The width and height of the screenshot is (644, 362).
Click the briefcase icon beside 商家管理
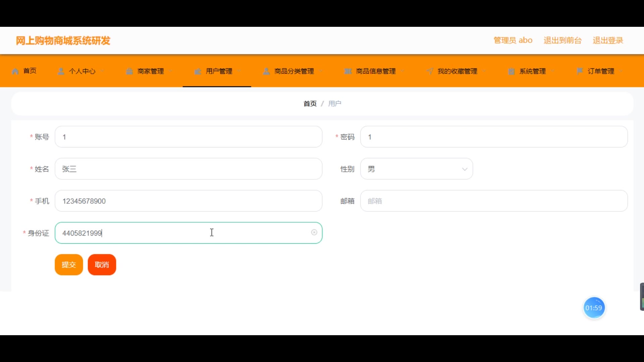point(129,71)
